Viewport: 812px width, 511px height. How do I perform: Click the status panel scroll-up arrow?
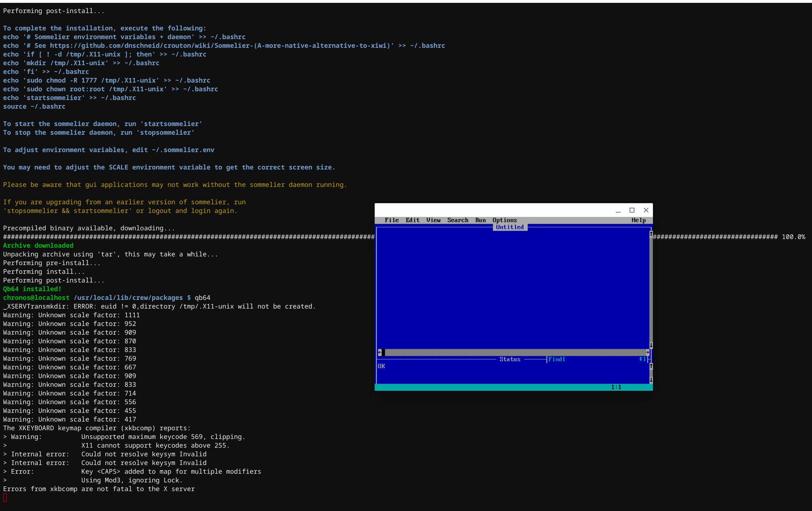tap(651, 366)
